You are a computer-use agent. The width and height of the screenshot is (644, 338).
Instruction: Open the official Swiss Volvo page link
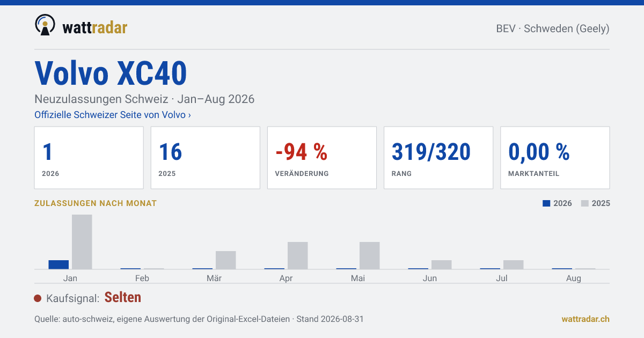113,115
